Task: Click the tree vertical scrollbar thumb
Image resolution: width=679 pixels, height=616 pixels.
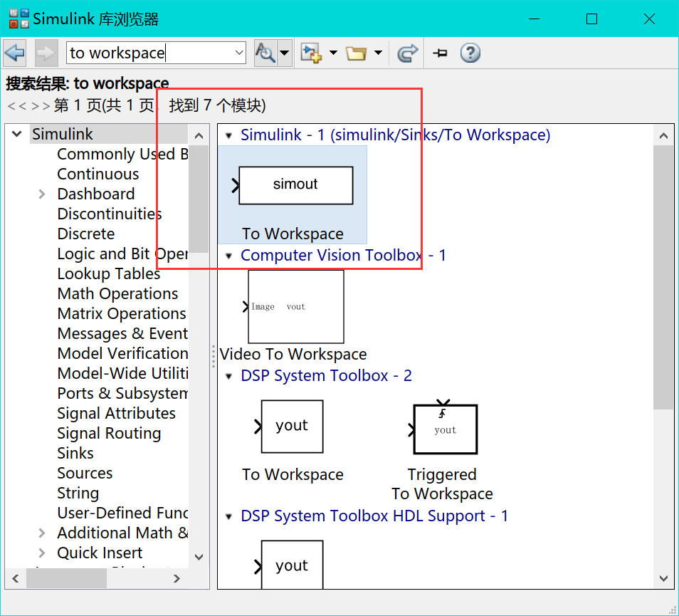Action: click(x=199, y=199)
